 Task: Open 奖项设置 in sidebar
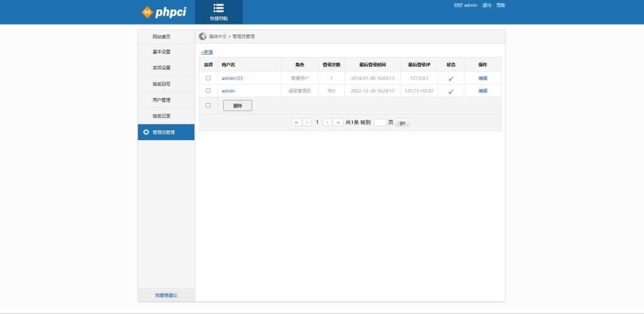pos(166,68)
